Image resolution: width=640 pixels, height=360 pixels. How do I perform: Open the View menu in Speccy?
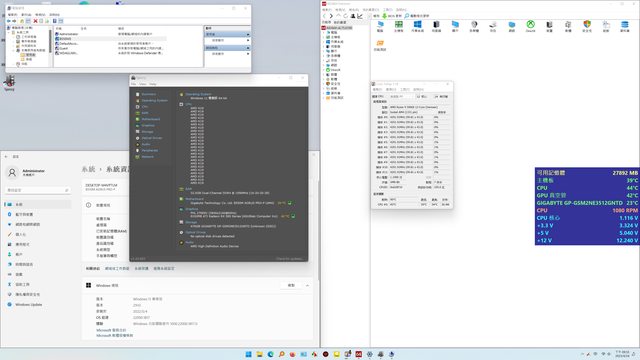pyautogui.click(x=143, y=84)
